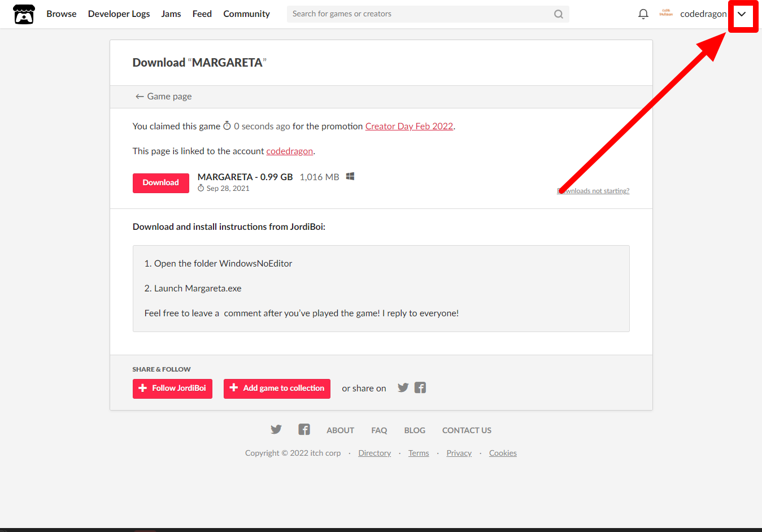Click the codedragon avatar image
The height and width of the screenshot is (532, 762).
coord(666,14)
